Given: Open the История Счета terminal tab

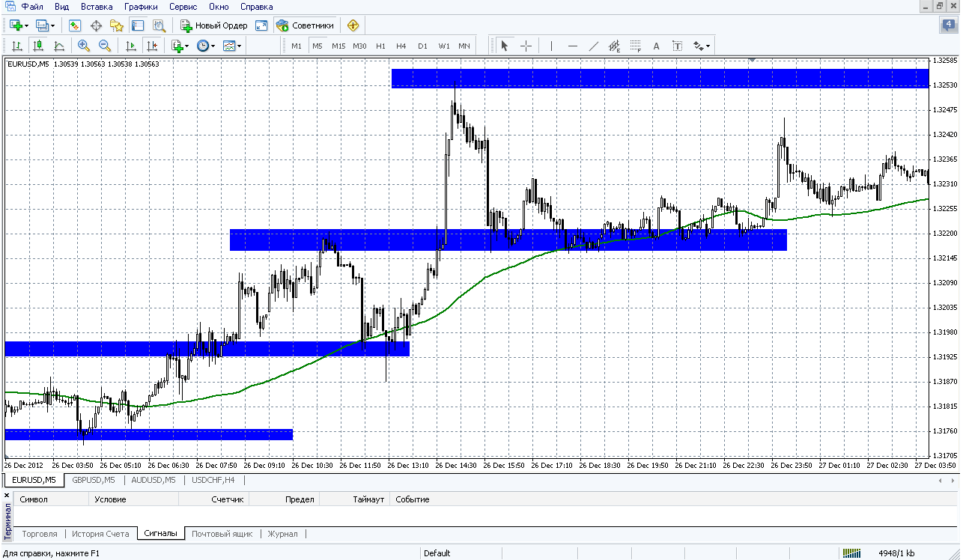Looking at the screenshot, I should tap(100, 534).
